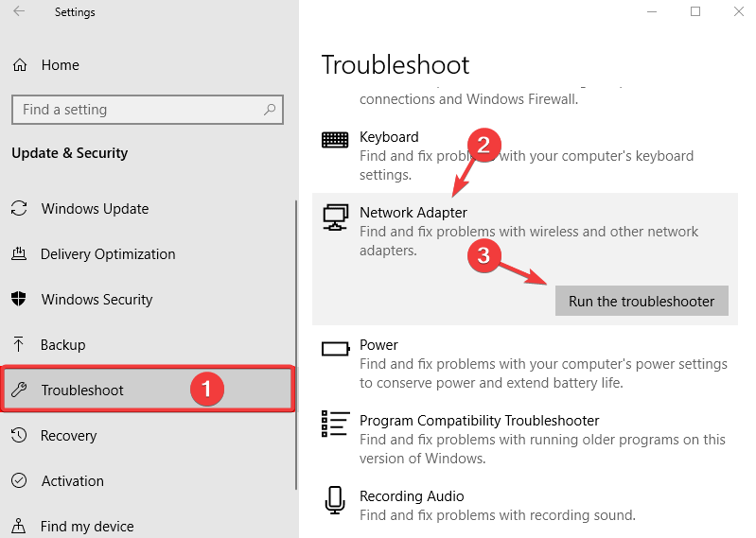The height and width of the screenshot is (538, 756).
Task: Open the Troubleshoot sidebar item
Action: 148,390
